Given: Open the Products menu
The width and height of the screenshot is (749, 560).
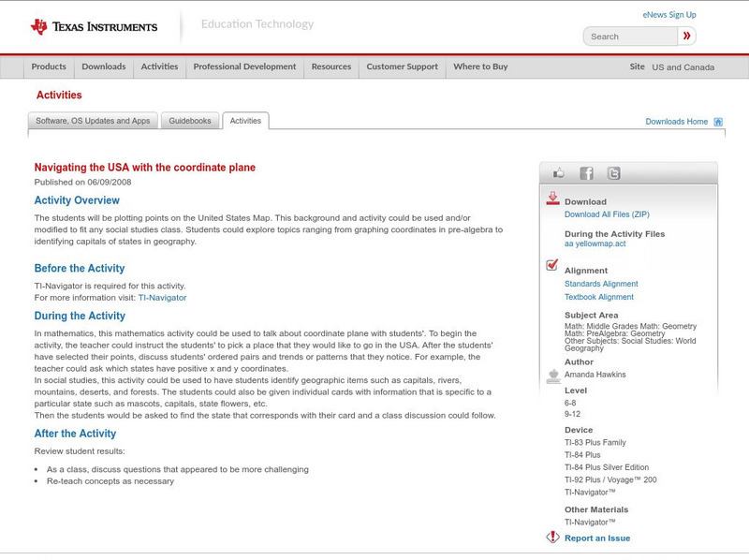Looking at the screenshot, I should coord(49,67).
